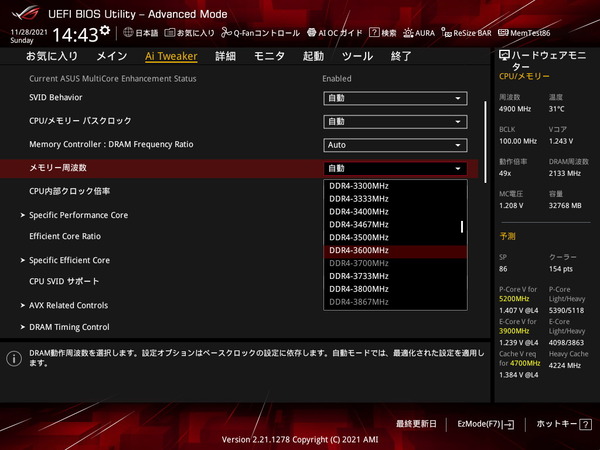Click the 14:43 clock display

75,35
